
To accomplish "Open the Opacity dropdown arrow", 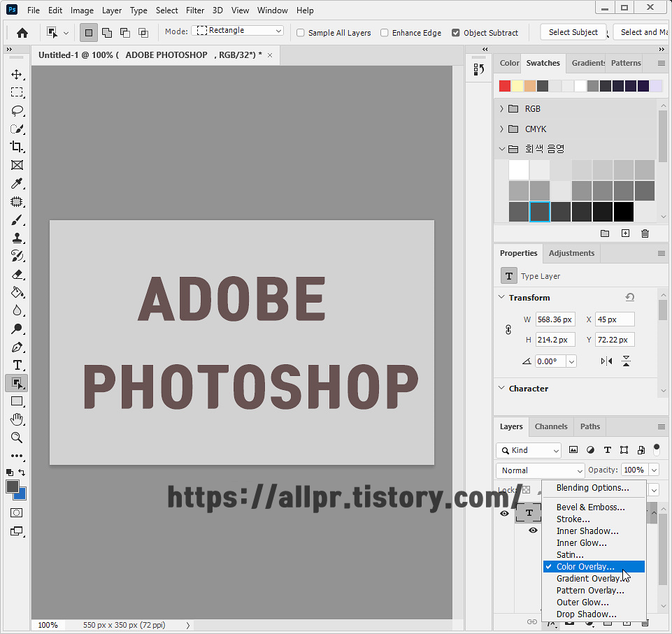I will click(654, 470).
